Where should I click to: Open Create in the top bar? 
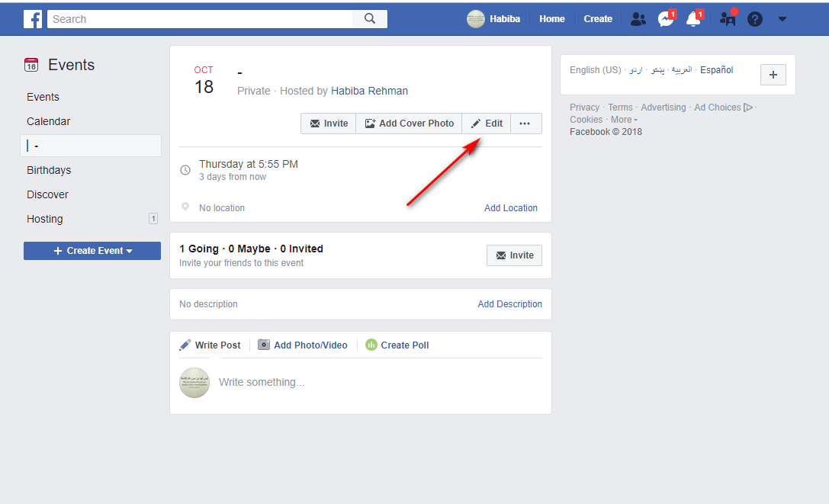(597, 19)
